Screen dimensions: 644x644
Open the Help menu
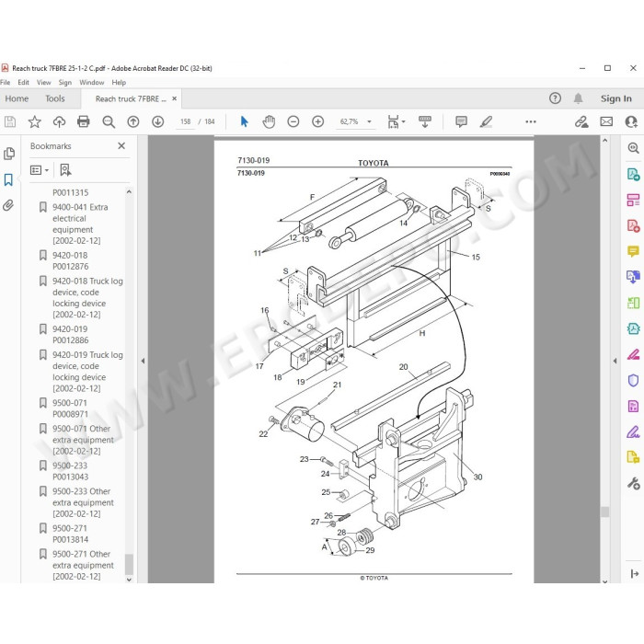(119, 83)
